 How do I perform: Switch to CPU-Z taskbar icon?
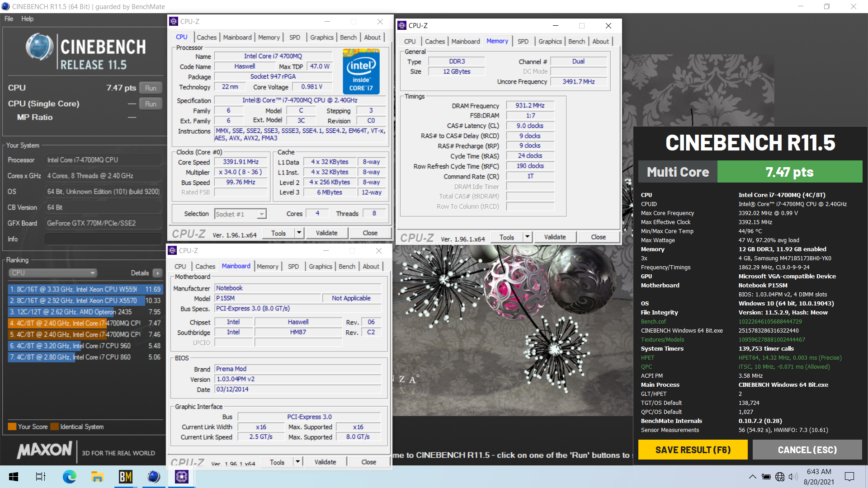(182, 477)
